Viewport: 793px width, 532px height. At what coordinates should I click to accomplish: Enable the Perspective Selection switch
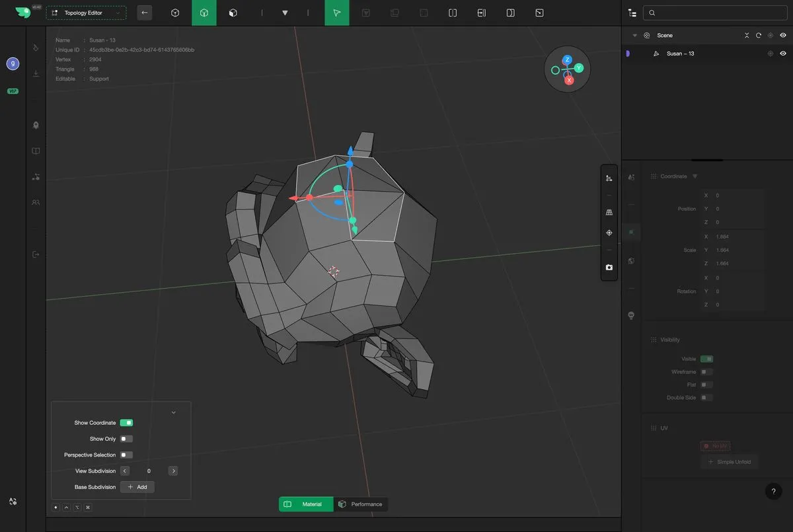tap(126, 455)
